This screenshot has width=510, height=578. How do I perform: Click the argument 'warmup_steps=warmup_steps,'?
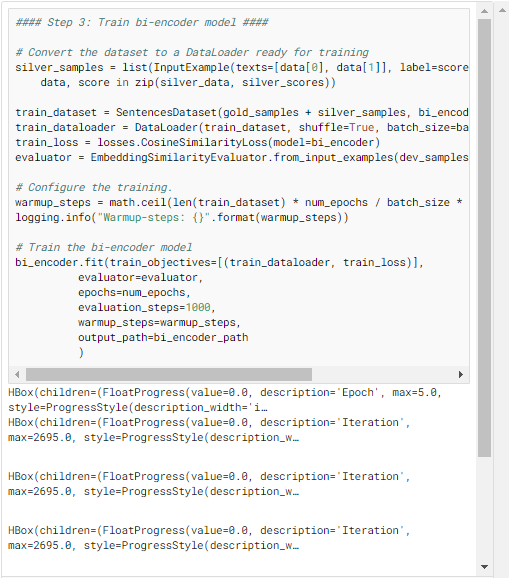(159, 323)
